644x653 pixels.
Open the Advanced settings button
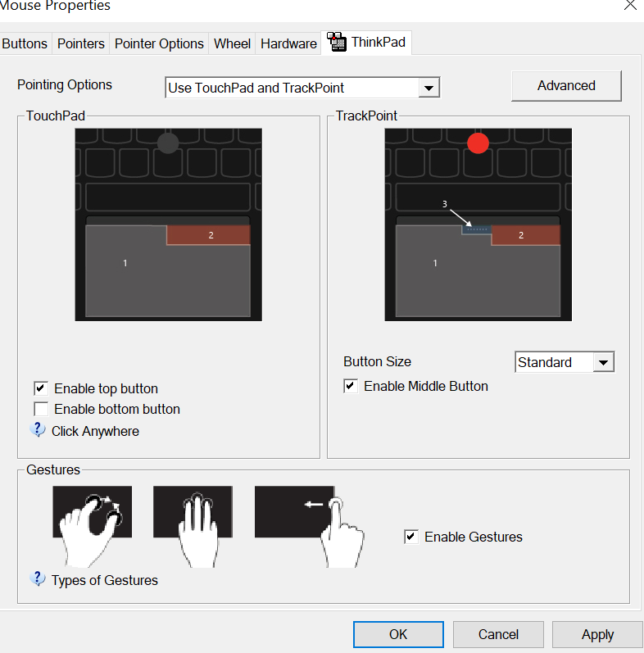tap(566, 86)
